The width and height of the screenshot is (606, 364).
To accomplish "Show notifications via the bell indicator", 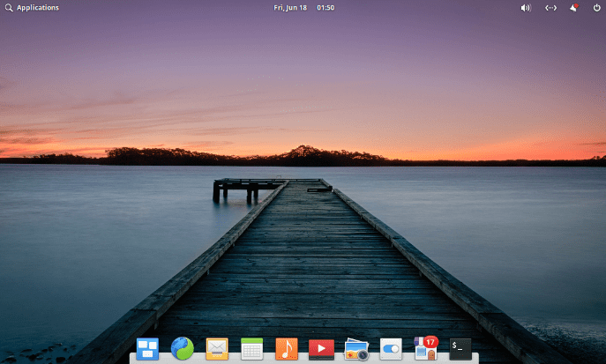I will click(573, 8).
